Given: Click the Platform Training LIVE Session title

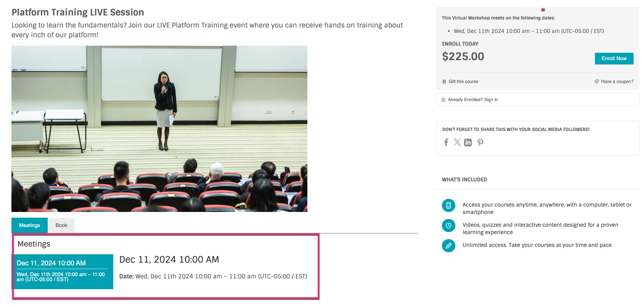Looking at the screenshot, I should tap(78, 12).
